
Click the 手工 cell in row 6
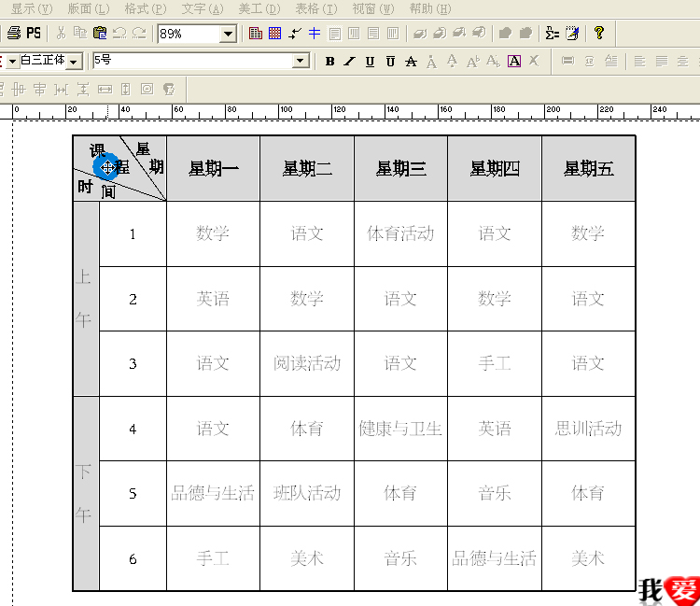pyautogui.click(x=214, y=558)
